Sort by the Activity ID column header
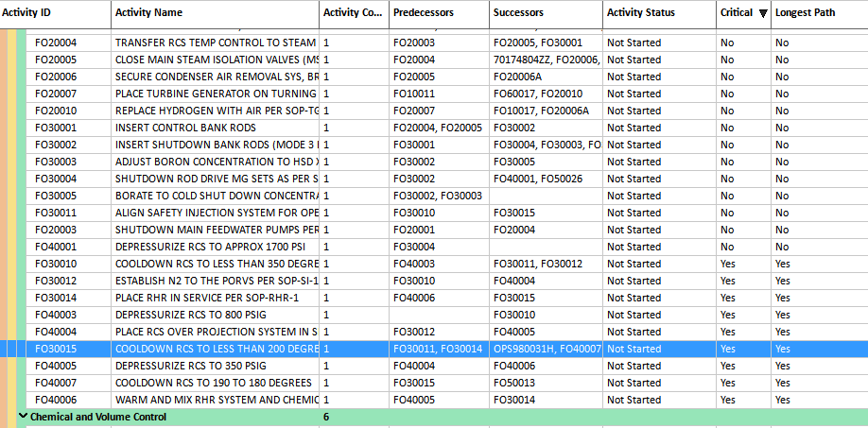 56,12
